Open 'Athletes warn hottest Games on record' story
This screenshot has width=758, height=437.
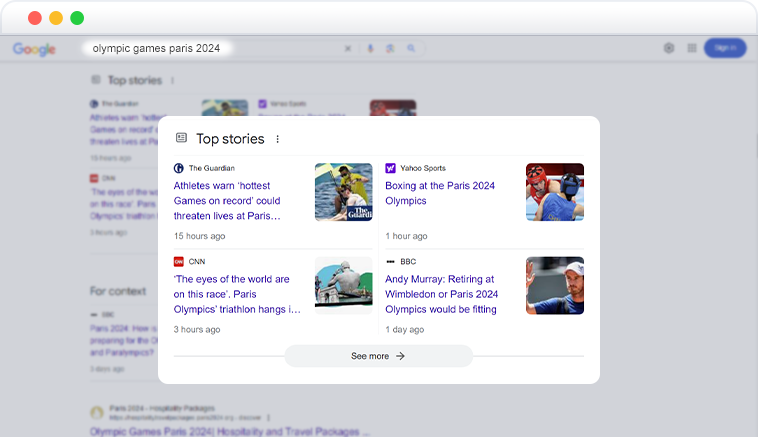point(227,201)
